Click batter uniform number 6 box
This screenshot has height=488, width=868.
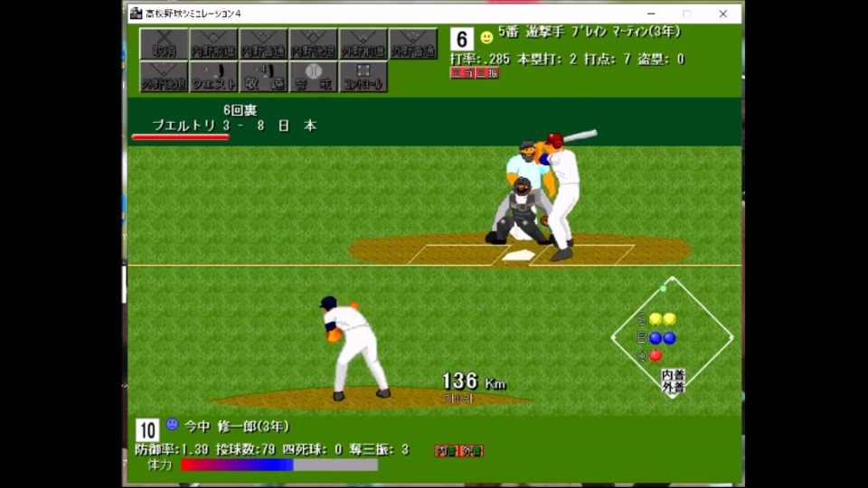[462, 39]
